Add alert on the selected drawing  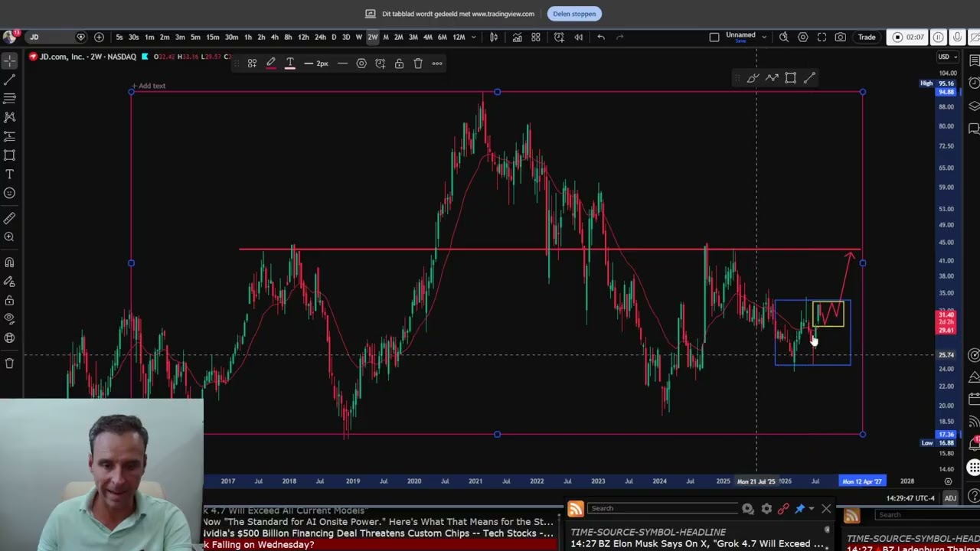[381, 64]
